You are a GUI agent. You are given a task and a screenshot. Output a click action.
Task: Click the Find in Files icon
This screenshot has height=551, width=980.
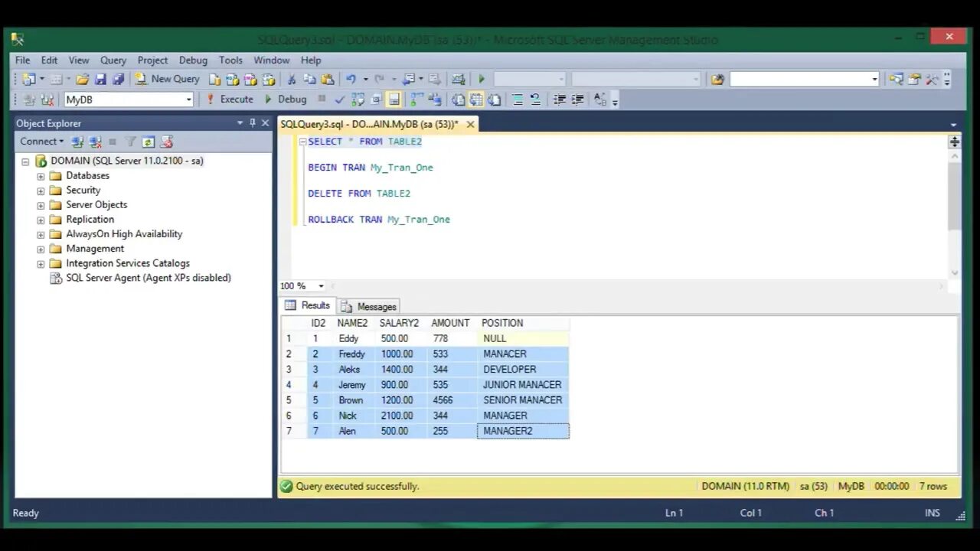(717, 79)
